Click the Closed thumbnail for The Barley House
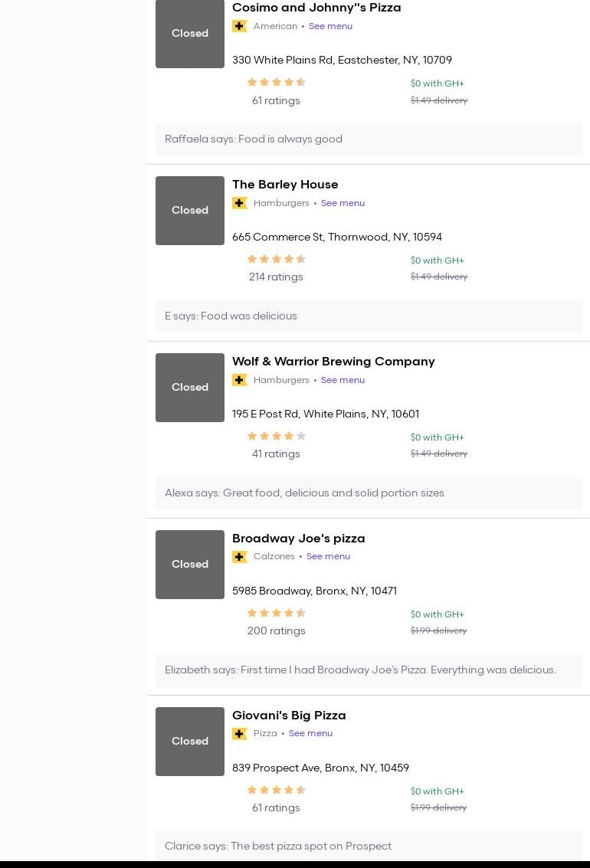 point(190,211)
